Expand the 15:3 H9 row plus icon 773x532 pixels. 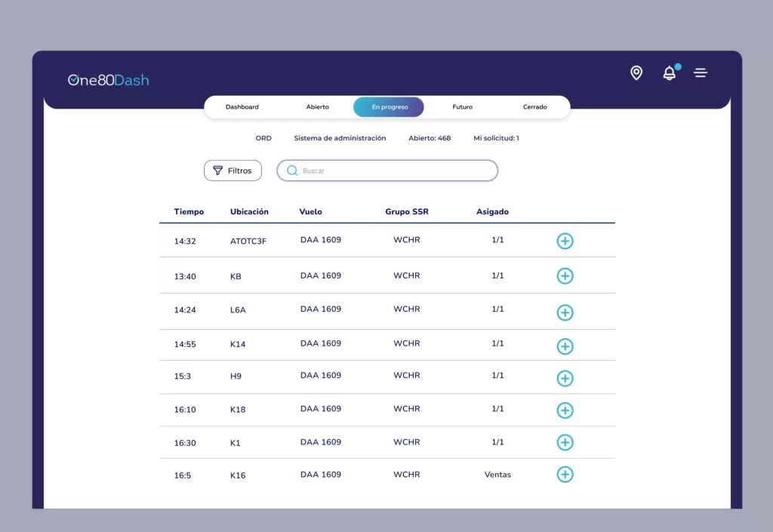565,378
